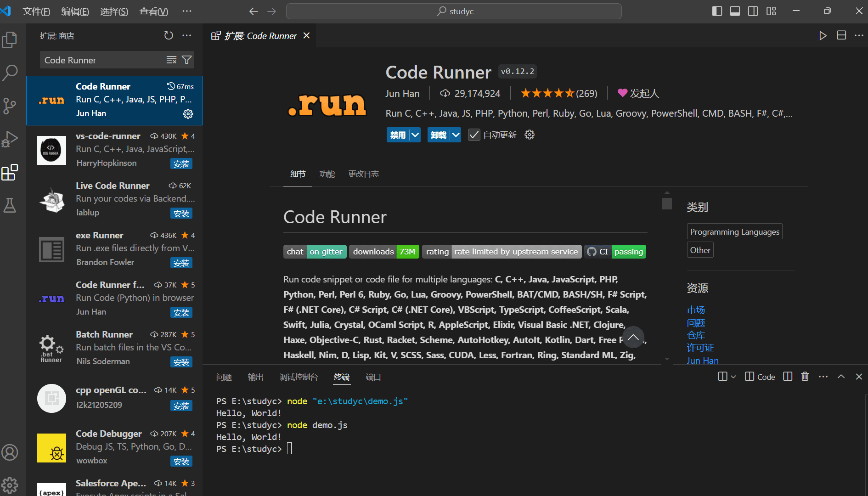The image size is (868, 496).
Task: Open Source Control view in activity bar
Action: 10,106
